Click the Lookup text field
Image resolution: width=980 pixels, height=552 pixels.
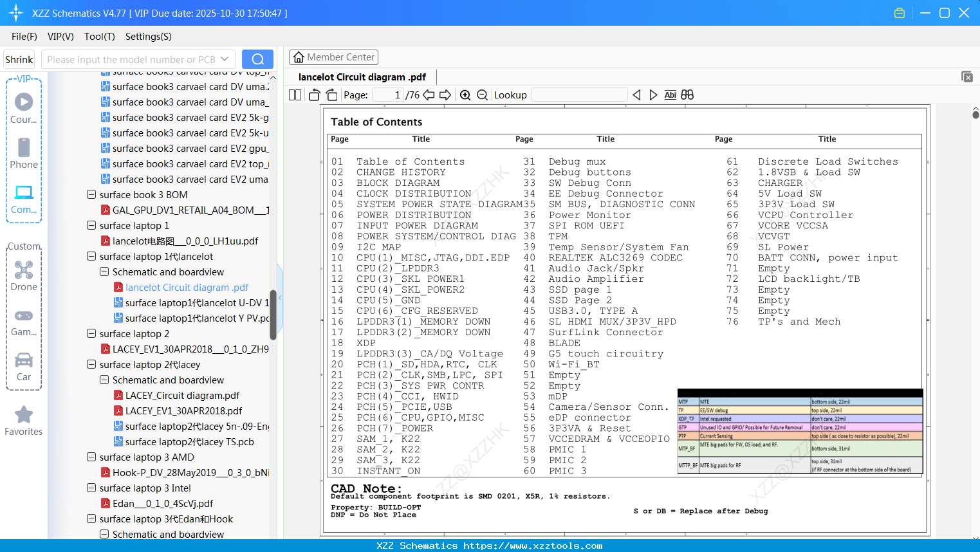(579, 95)
